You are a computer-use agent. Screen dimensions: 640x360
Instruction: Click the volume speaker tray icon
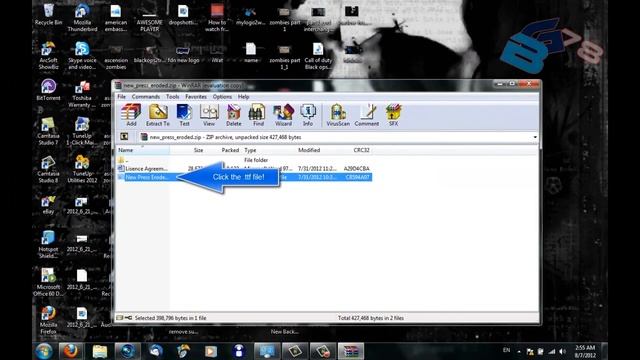click(x=563, y=351)
